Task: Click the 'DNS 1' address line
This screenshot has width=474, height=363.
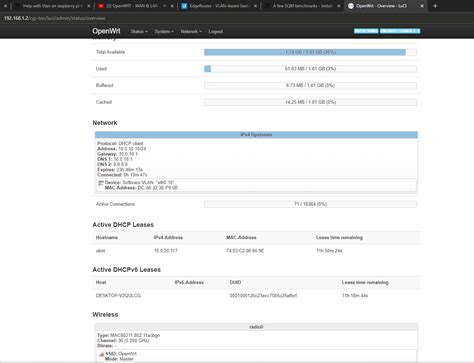Action: [x=115, y=159]
